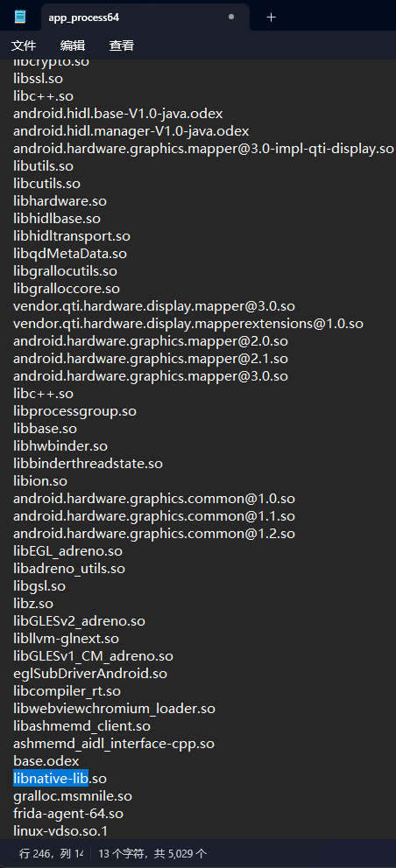Click the libwebviewchromium_loader.so line
This screenshot has width=396, height=868.
point(114,709)
